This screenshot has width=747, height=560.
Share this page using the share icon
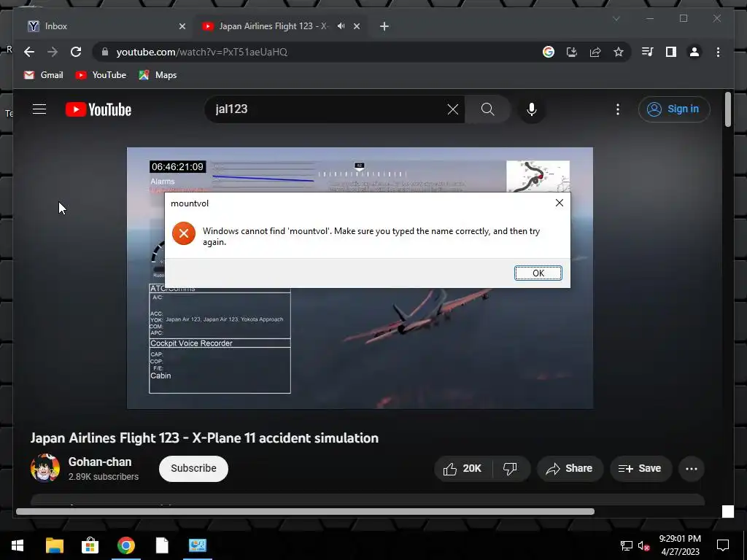[595, 52]
